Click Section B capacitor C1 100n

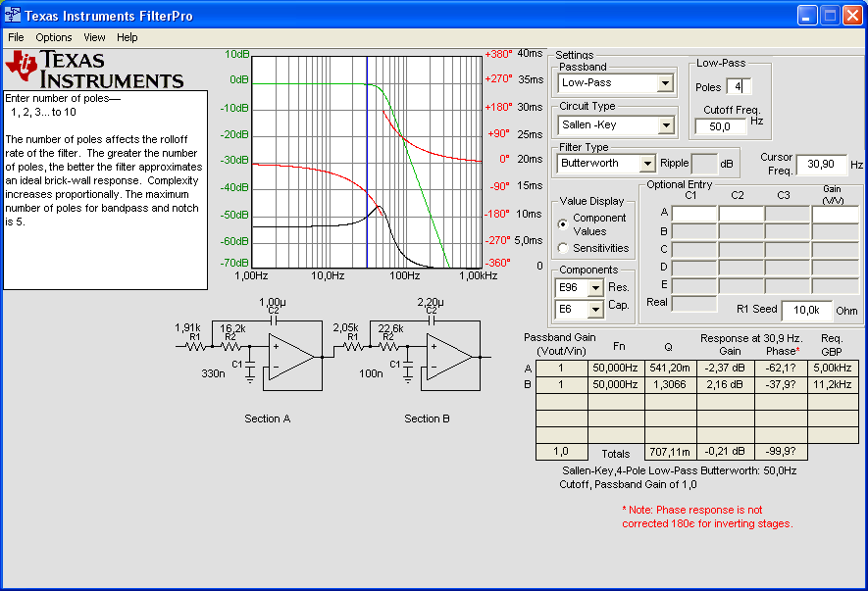click(408, 365)
